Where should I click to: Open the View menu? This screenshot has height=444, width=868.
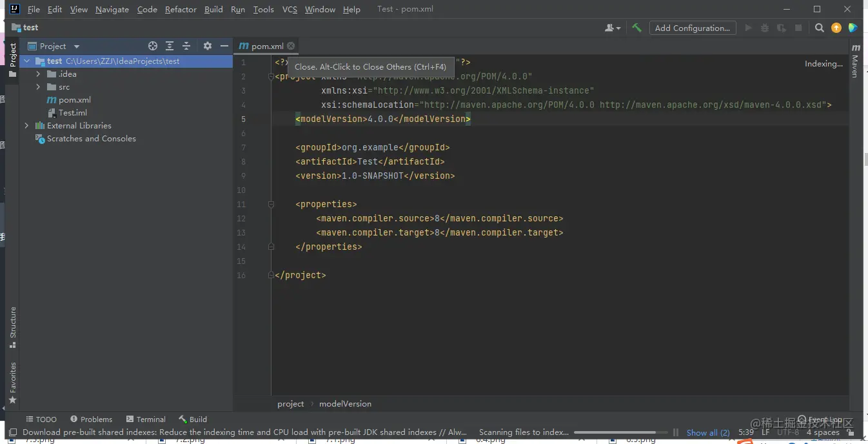[79, 10]
